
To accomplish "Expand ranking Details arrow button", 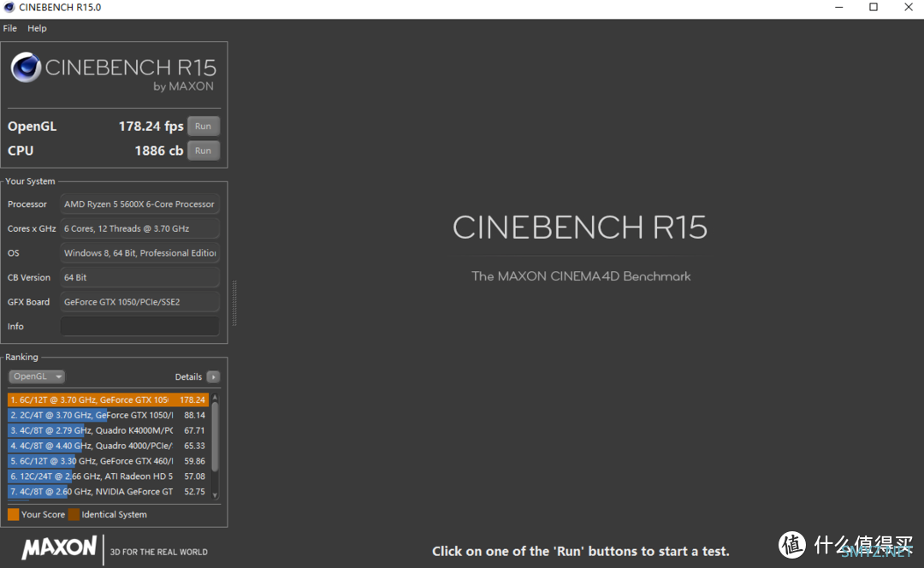I will (213, 377).
